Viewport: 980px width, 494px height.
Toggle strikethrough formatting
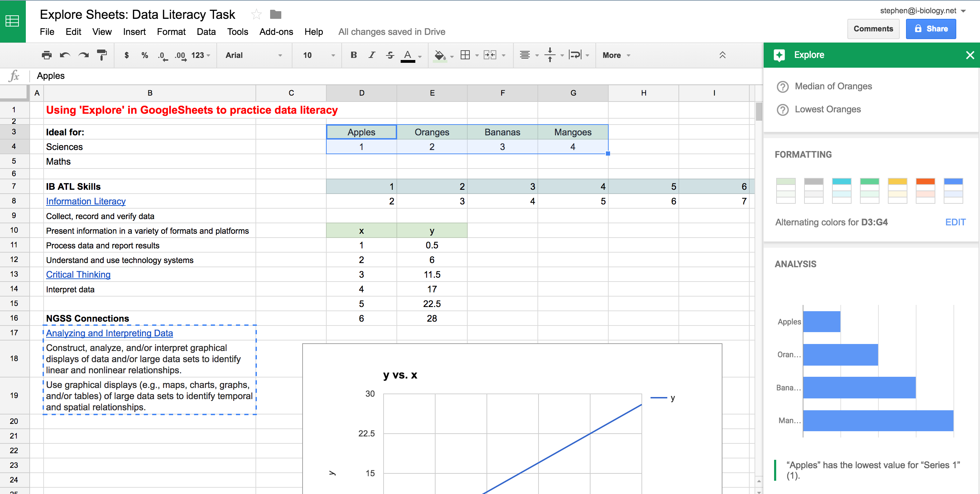coord(390,55)
